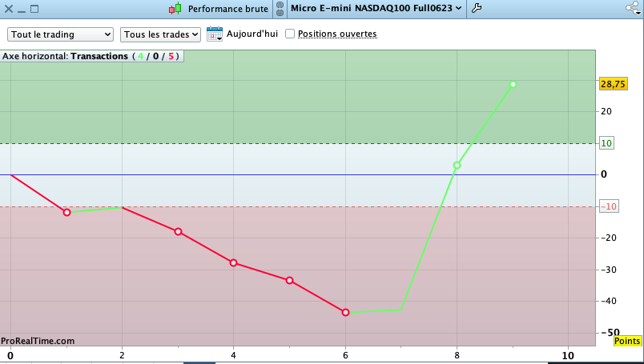Click the Positions ouvertes label
644x364 pixels.
coord(337,34)
